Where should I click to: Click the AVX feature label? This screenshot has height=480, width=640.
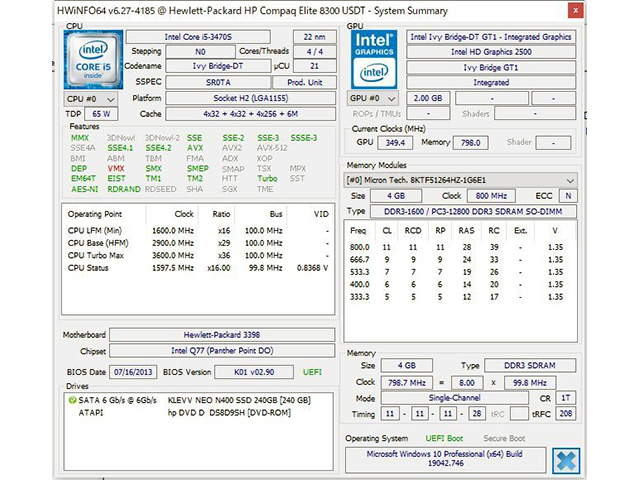195,148
